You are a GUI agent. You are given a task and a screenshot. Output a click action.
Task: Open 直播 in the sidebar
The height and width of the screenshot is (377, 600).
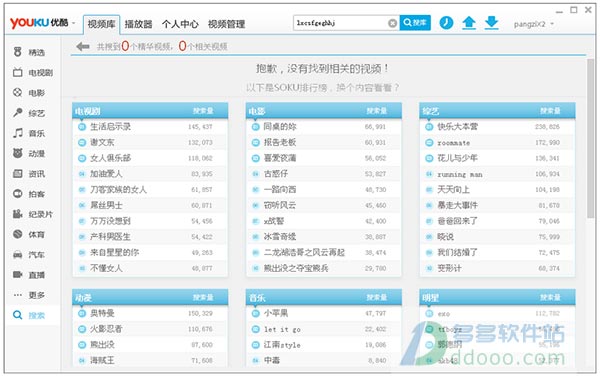point(29,275)
